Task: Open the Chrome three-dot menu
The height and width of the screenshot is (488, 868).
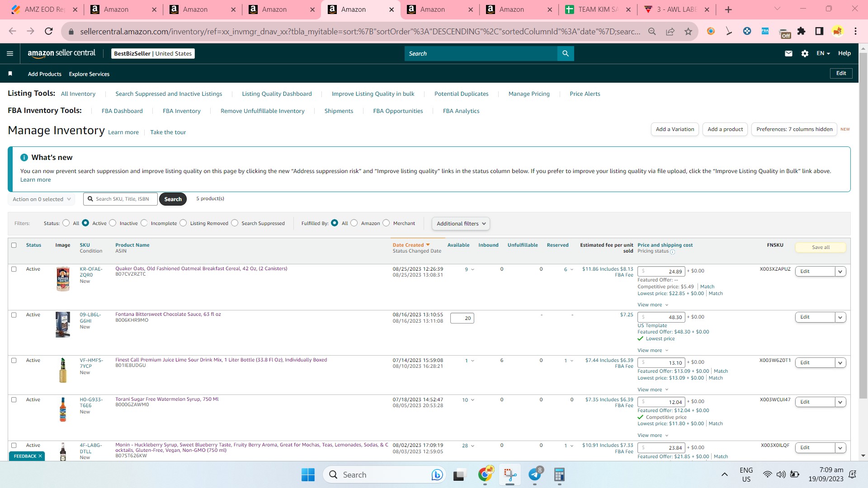Action: (855, 31)
